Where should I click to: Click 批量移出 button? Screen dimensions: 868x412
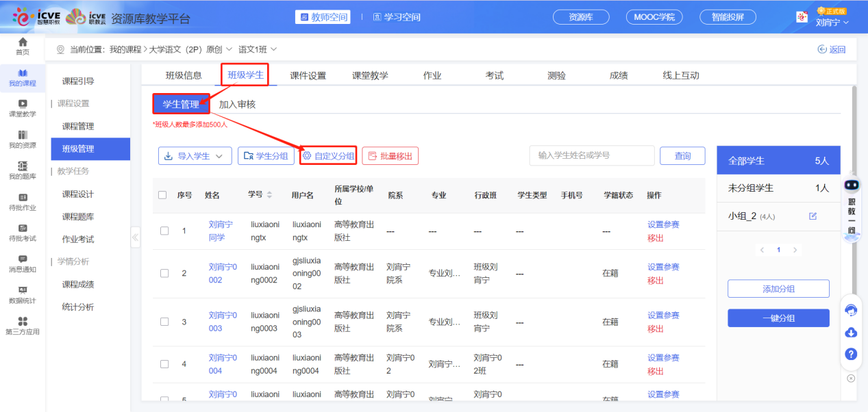pyautogui.click(x=390, y=156)
